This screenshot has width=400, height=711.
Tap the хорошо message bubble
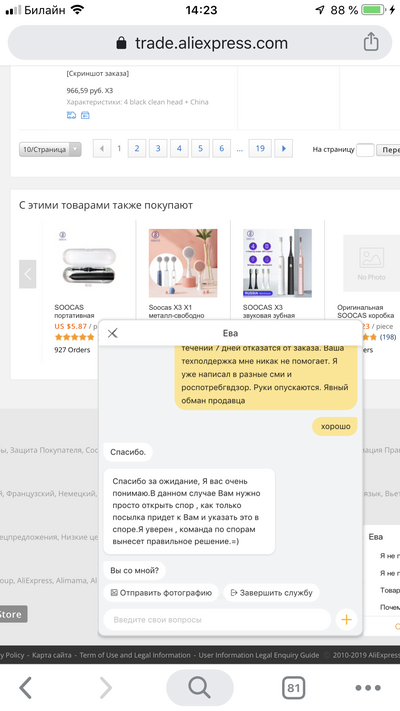(335, 426)
